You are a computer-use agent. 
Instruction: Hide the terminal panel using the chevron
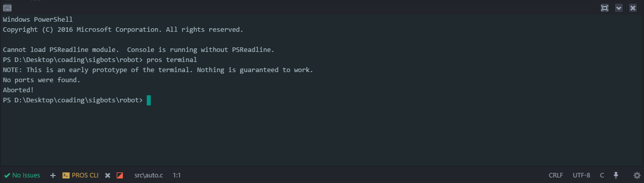619,8
